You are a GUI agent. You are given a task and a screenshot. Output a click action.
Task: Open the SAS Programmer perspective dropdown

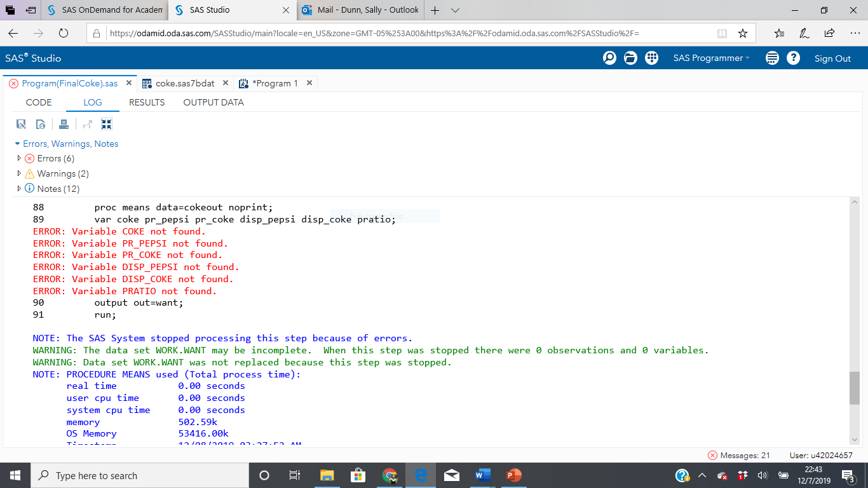[712, 58]
